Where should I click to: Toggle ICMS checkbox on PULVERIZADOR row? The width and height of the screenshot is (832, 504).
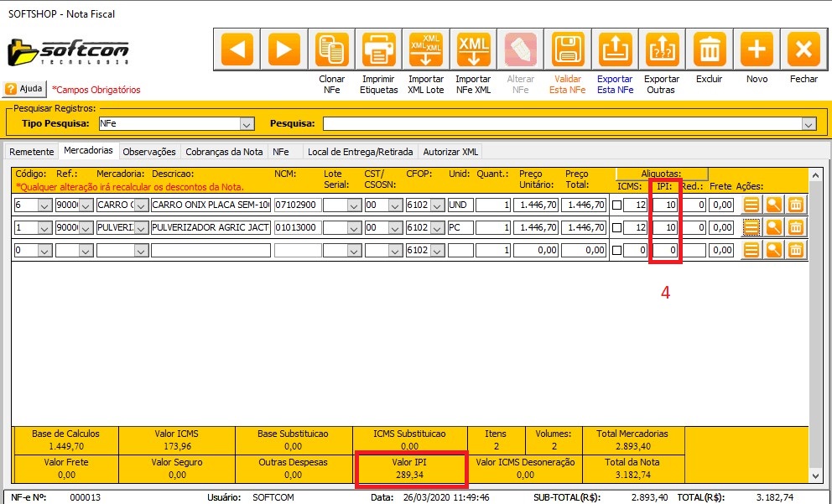pyautogui.click(x=617, y=227)
